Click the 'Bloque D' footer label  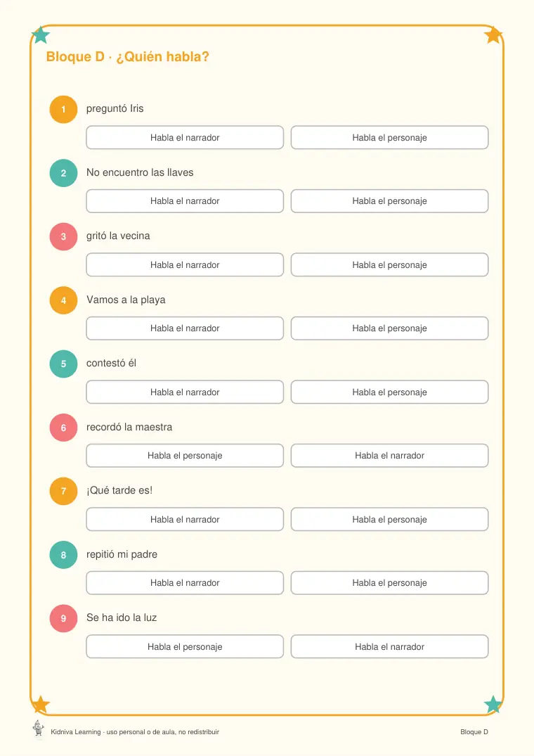[x=474, y=732]
